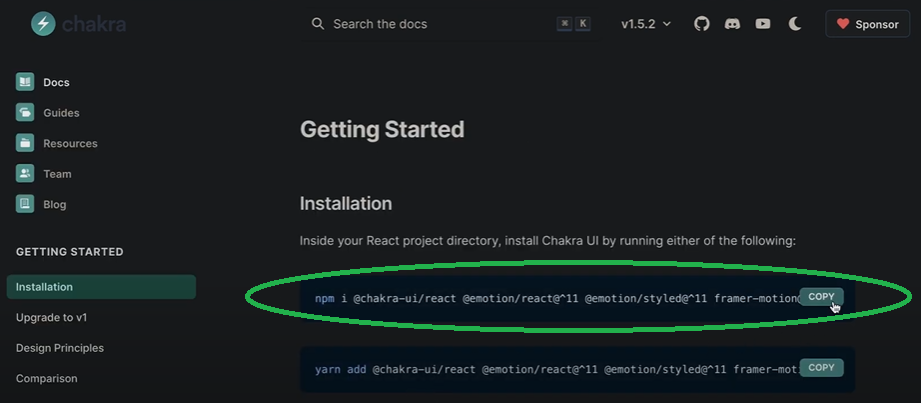
Task: Select Comparison in the sidebar
Action: (46, 378)
